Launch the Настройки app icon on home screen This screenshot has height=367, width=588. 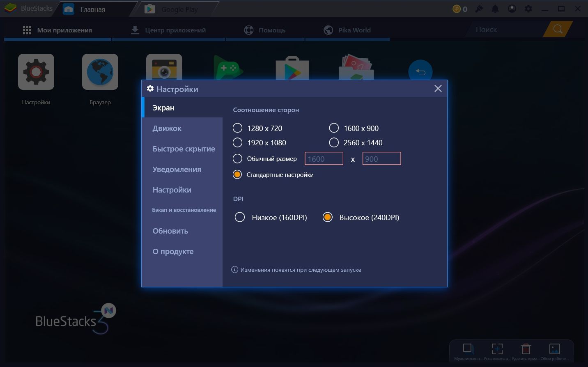coord(36,72)
